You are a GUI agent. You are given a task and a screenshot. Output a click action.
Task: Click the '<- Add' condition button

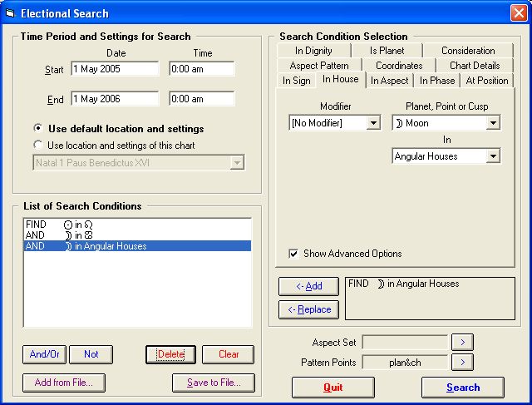(308, 286)
